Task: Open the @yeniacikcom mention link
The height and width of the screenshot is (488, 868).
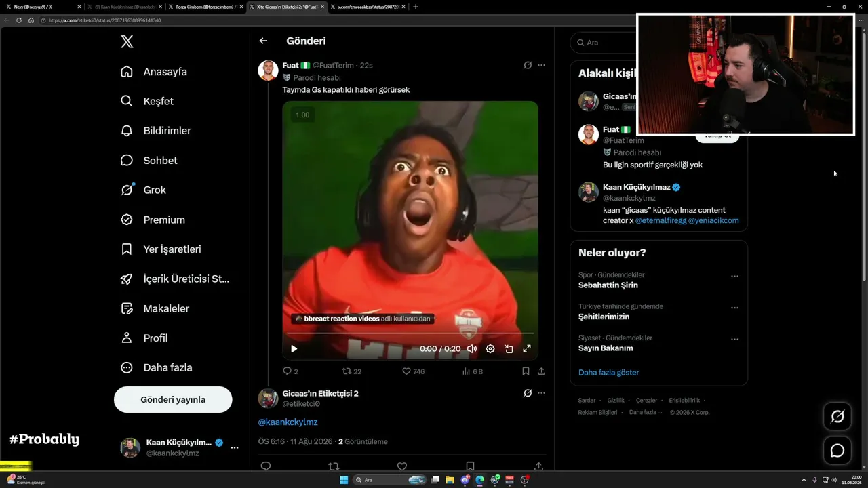Action: click(x=713, y=221)
